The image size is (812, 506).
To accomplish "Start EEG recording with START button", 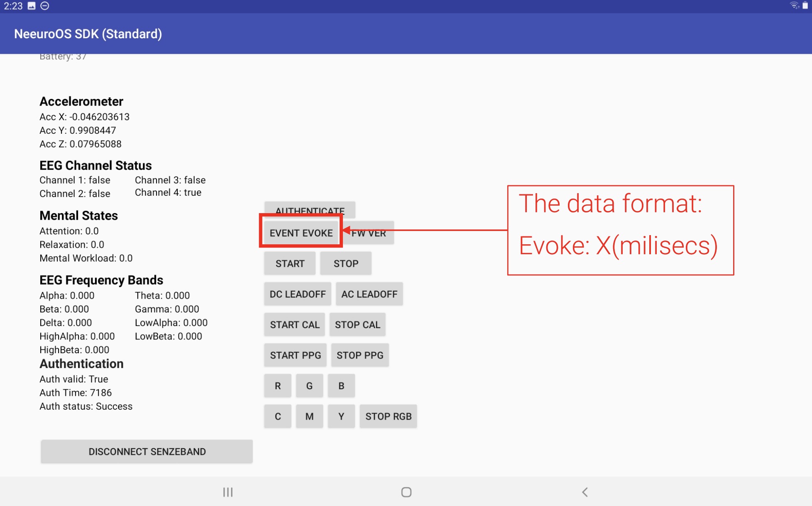I will (289, 263).
